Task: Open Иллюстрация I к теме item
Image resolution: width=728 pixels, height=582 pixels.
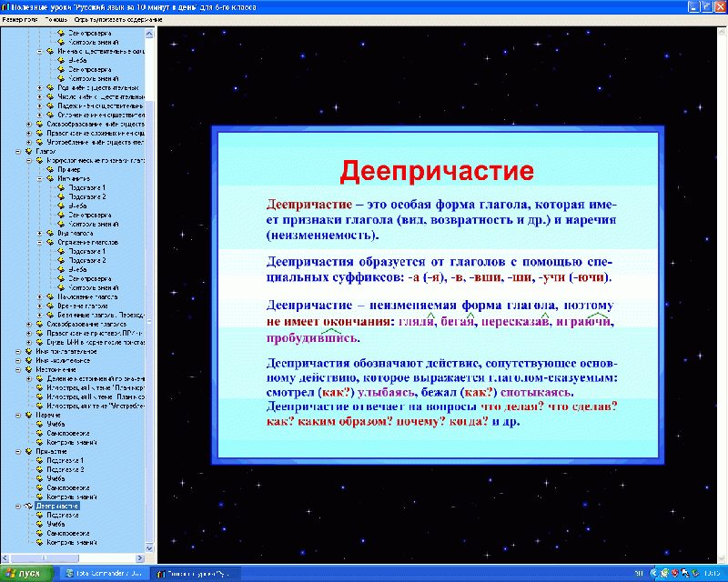Action: [x=96, y=387]
